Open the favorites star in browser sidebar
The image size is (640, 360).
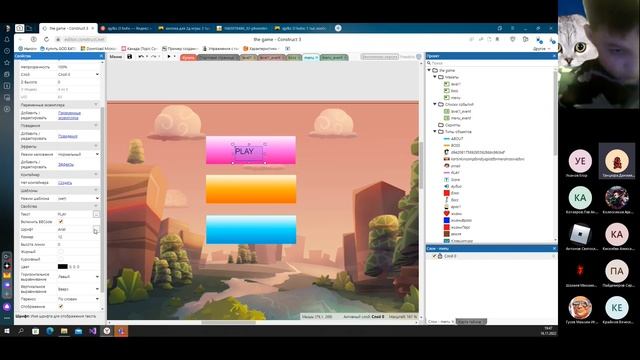[7, 62]
